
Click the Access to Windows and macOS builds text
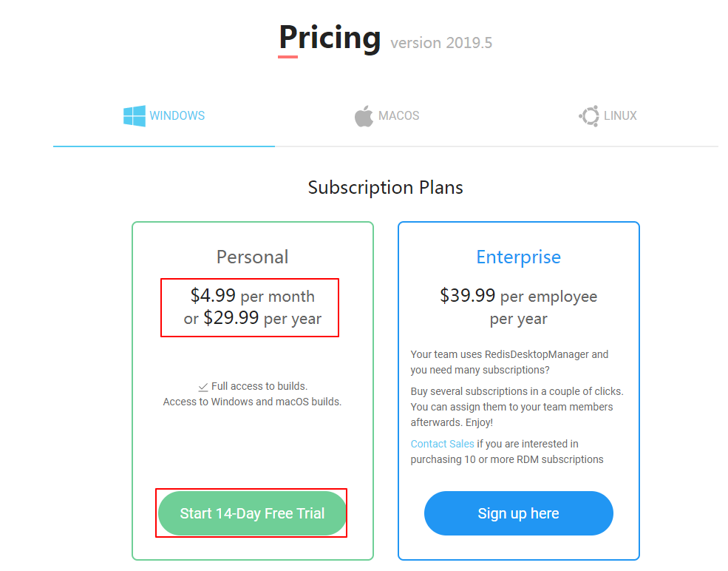point(252,402)
